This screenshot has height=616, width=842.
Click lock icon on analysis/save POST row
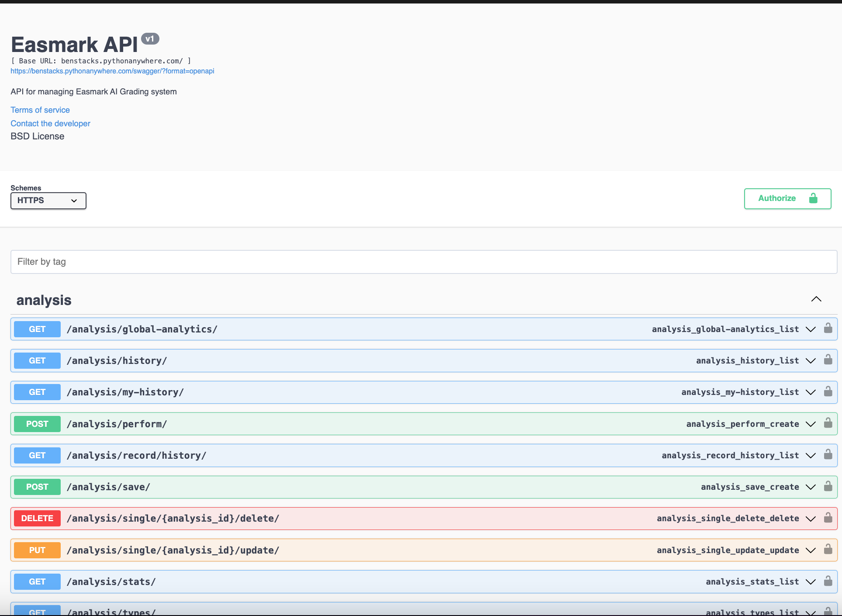click(828, 486)
